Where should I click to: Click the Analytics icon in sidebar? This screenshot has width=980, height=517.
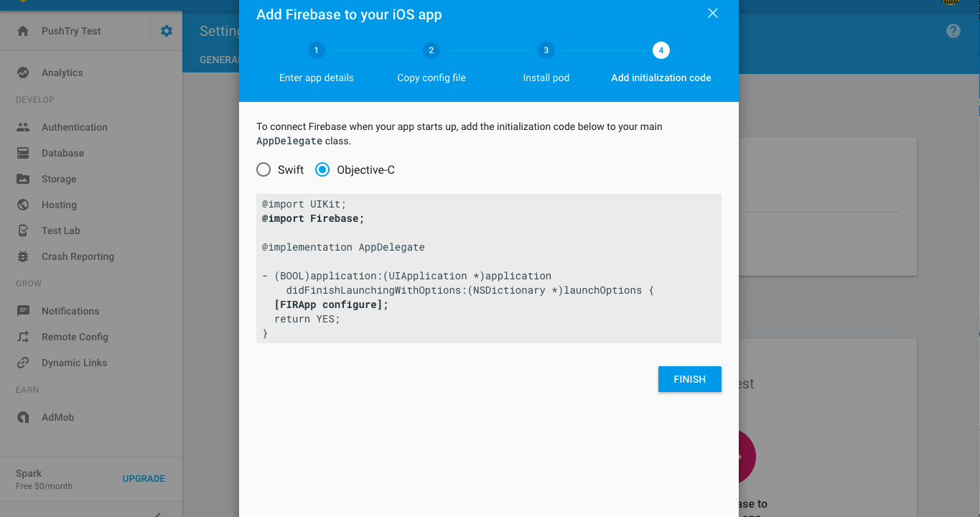click(x=23, y=73)
